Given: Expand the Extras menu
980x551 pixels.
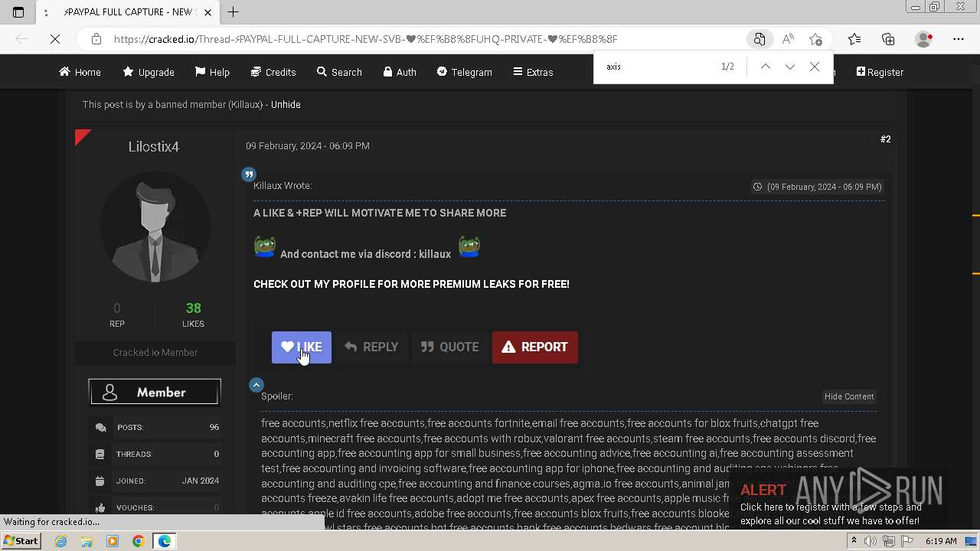Looking at the screenshot, I should point(533,72).
